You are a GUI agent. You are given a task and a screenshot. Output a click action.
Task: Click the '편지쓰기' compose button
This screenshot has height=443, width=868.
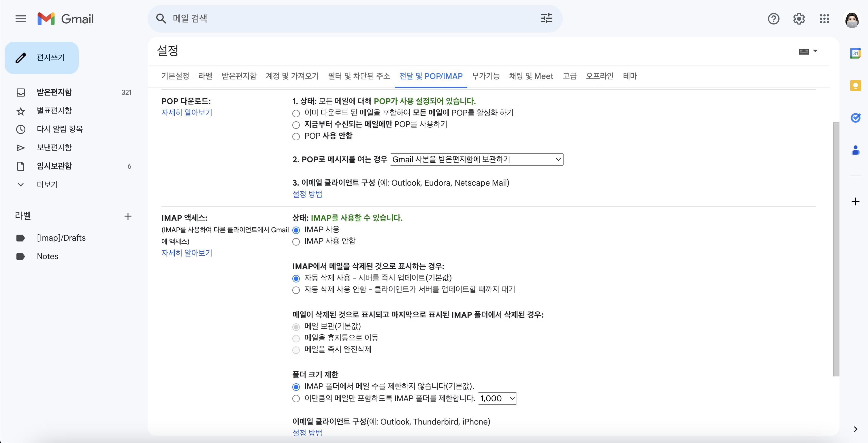tap(42, 58)
